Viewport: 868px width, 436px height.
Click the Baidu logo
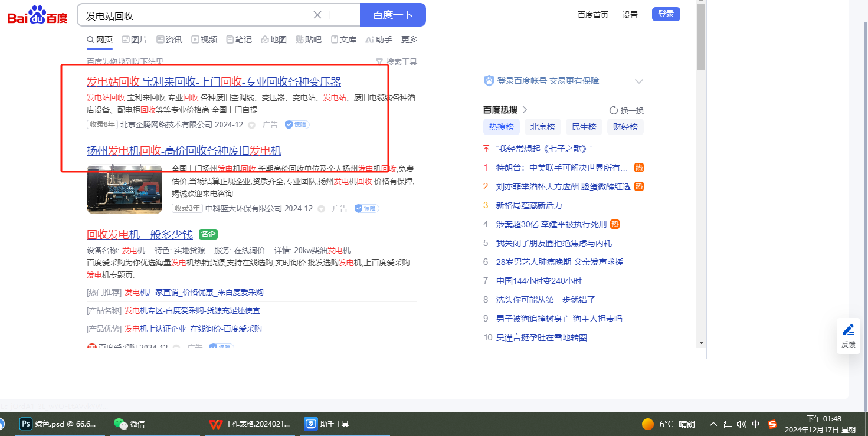(37, 15)
